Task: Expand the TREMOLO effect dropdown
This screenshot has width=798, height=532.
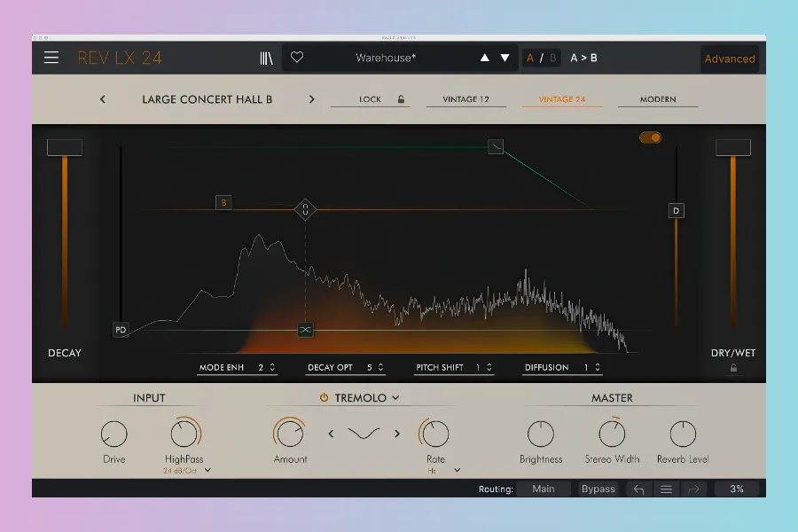Action: click(395, 398)
